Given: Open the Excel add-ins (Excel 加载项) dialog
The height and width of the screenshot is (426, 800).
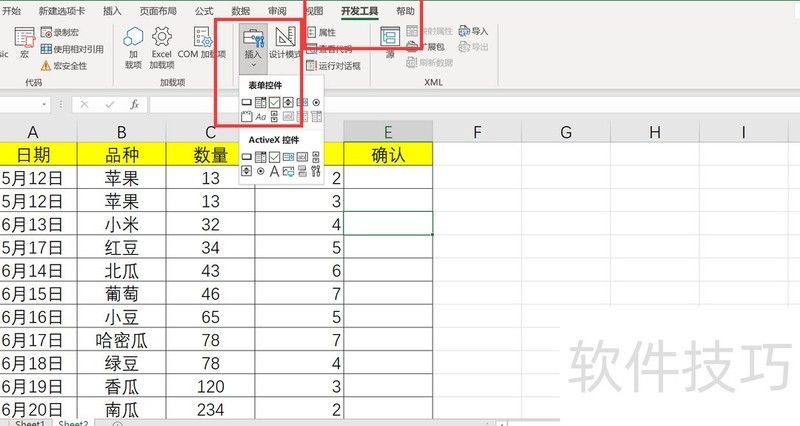Looking at the screenshot, I should point(161,47).
